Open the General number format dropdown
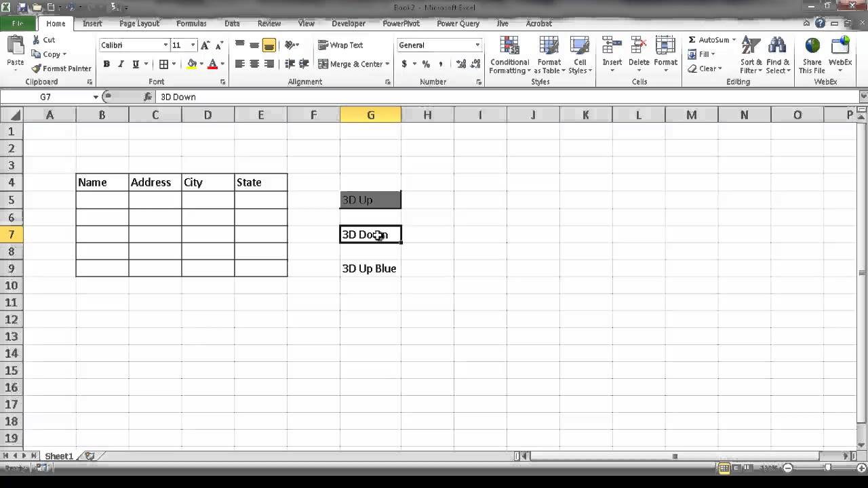 click(477, 45)
